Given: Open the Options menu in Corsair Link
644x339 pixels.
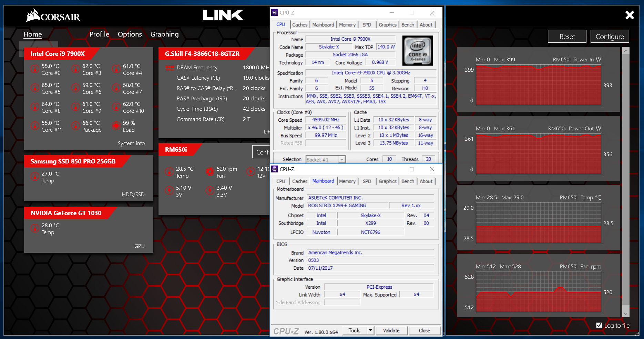Looking at the screenshot, I should tap(130, 34).
